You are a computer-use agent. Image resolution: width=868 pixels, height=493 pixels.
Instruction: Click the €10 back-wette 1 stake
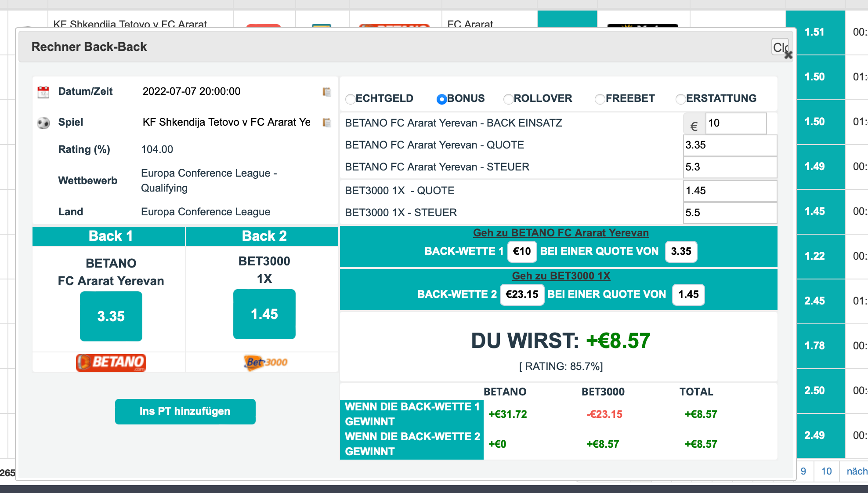pyautogui.click(x=522, y=251)
